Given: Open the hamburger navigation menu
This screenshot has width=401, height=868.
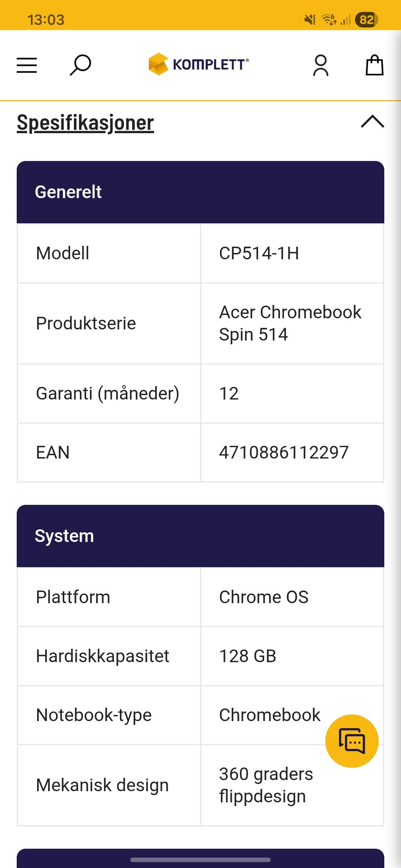Looking at the screenshot, I should click(27, 66).
